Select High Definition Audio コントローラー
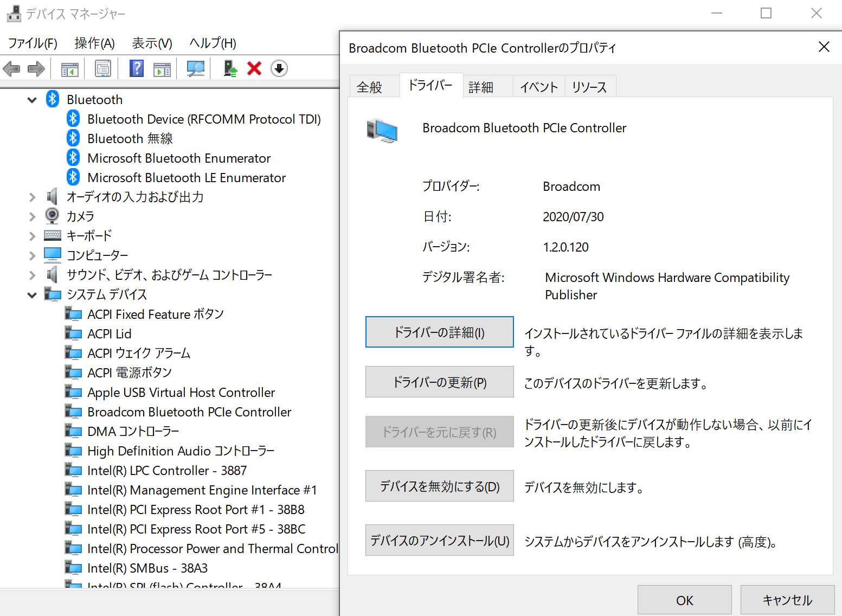842x616 pixels. tap(181, 451)
